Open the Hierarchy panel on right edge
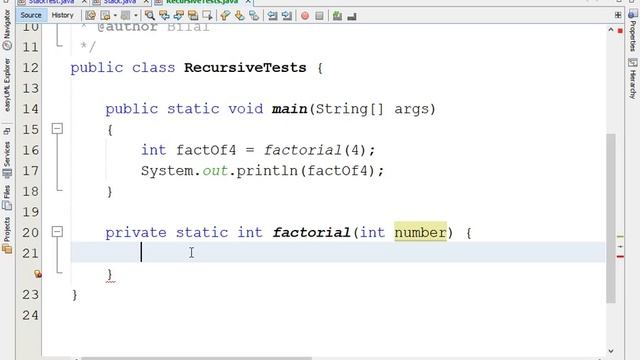This screenshot has width=640, height=360. point(632,78)
